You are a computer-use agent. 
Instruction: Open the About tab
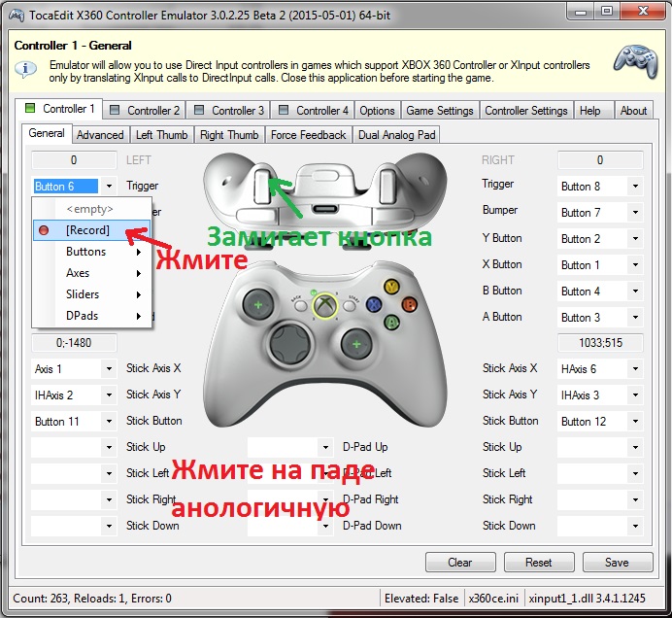[633, 110]
